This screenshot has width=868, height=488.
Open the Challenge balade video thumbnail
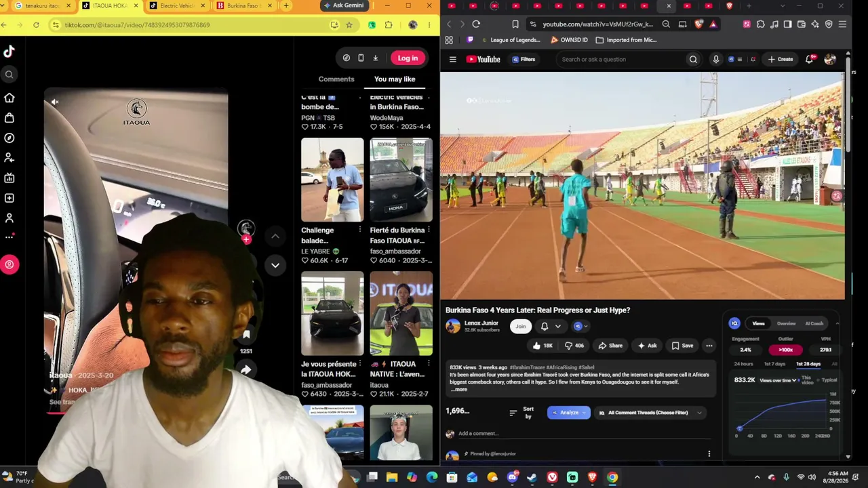[332, 180]
